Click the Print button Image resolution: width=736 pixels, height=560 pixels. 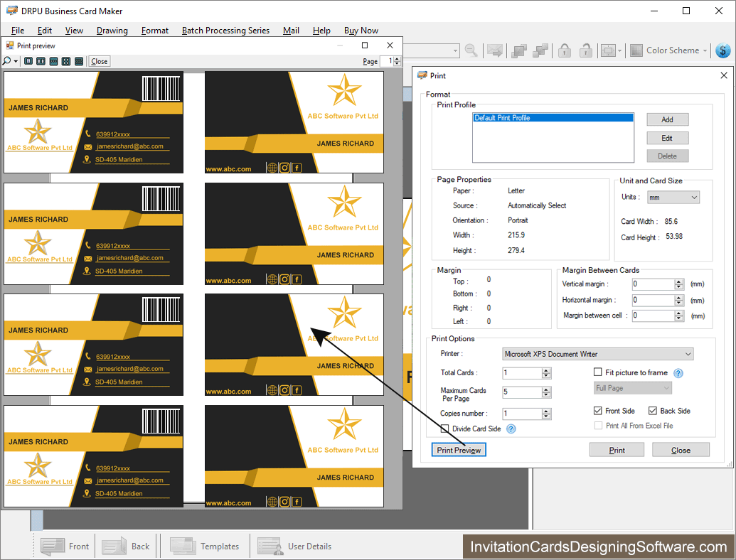pos(617,451)
